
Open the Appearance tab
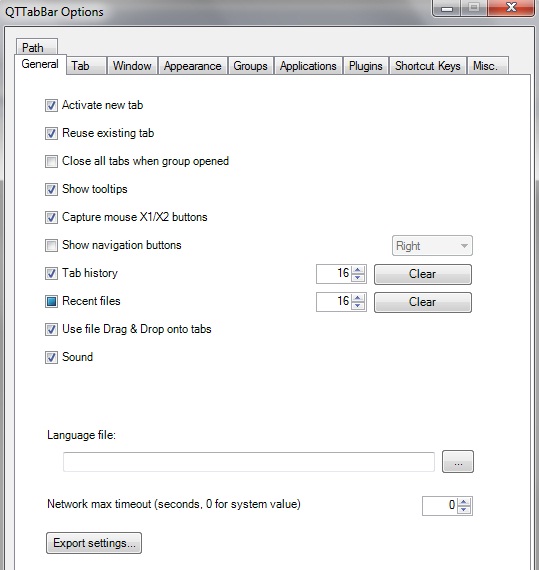[x=193, y=66]
